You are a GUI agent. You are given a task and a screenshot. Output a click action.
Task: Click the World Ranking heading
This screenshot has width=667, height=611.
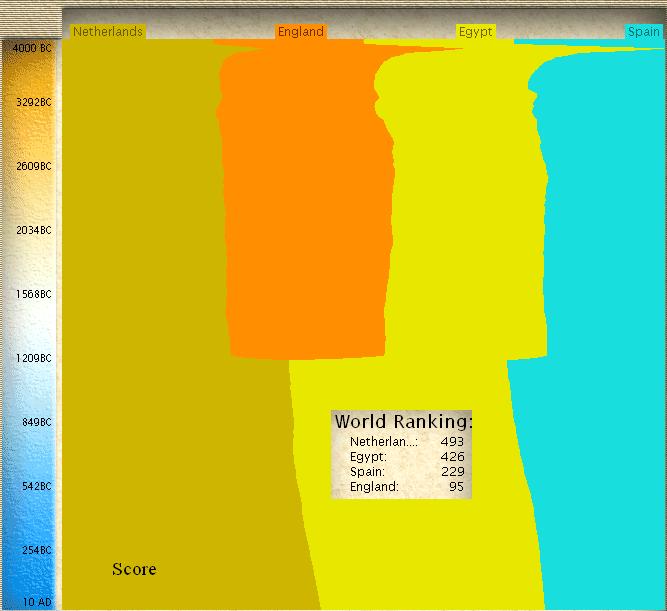coord(402,421)
